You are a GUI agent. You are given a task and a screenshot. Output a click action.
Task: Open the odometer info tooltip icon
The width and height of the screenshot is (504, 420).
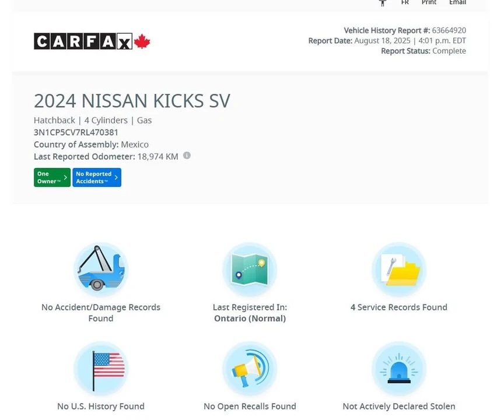(187, 156)
